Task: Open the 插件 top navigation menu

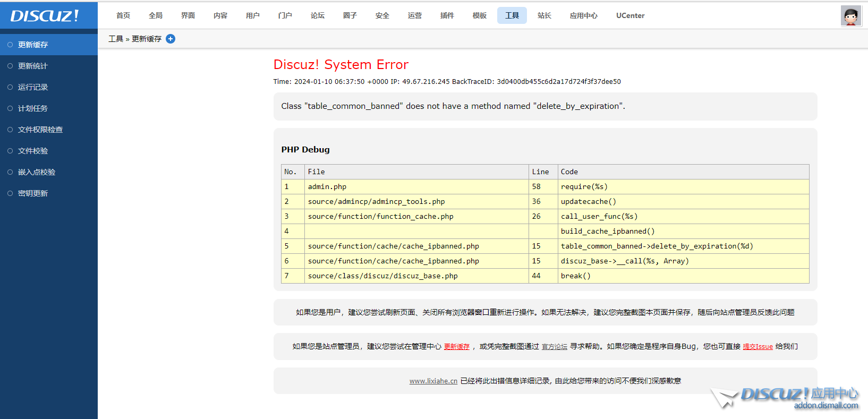Action: tap(447, 15)
